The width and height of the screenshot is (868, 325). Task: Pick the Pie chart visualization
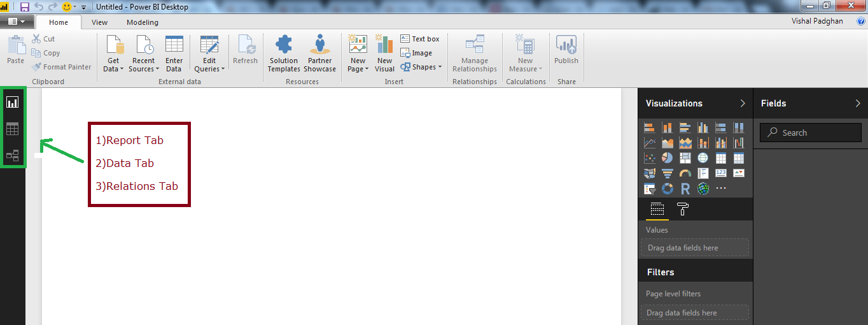[x=668, y=157]
